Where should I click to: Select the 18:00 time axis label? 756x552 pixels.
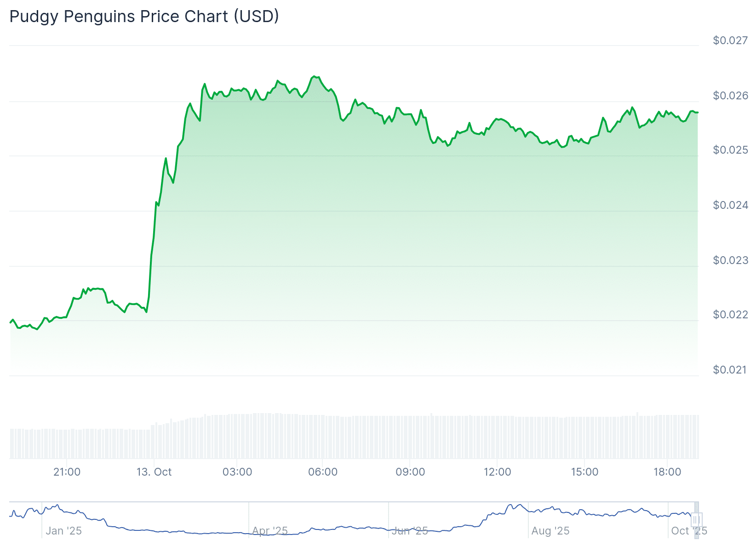pos(667,472)
